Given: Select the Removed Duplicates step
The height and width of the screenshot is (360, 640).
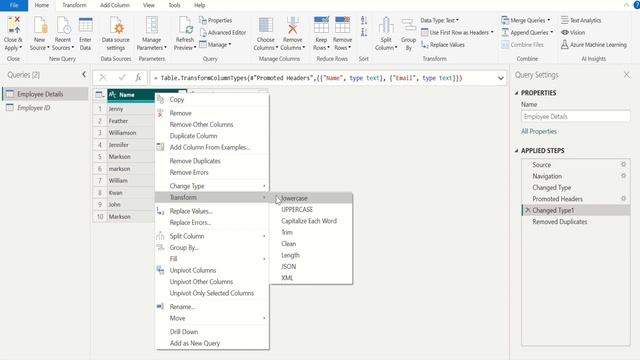Looking at the screenshot, I should (576, 222).
